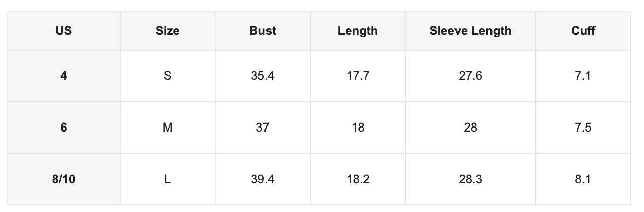Select sleeve length value 27.6
The image size is (644, 212).
pos(470,76)
